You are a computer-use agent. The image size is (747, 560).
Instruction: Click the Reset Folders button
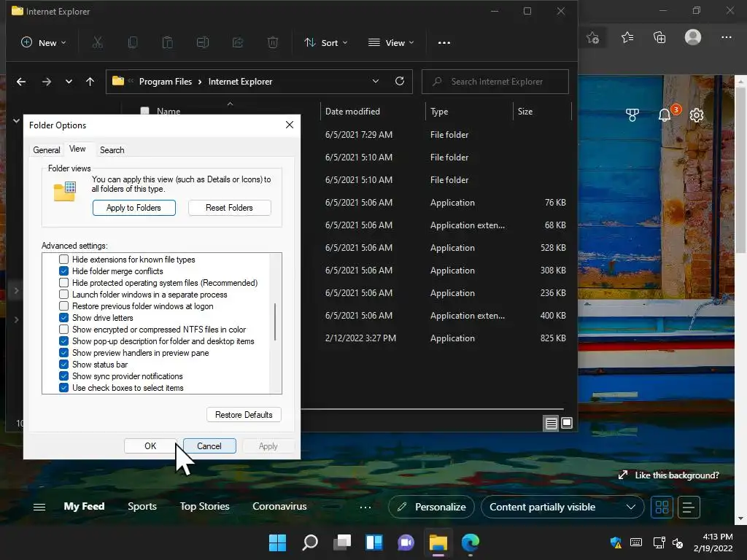pos(229,208)
